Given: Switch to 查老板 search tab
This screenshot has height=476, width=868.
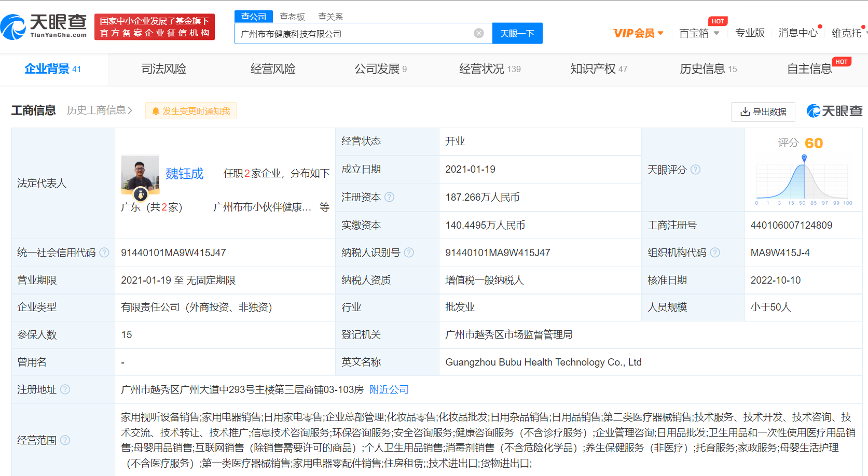Looking at the screenshot, I should coord(292,17).
